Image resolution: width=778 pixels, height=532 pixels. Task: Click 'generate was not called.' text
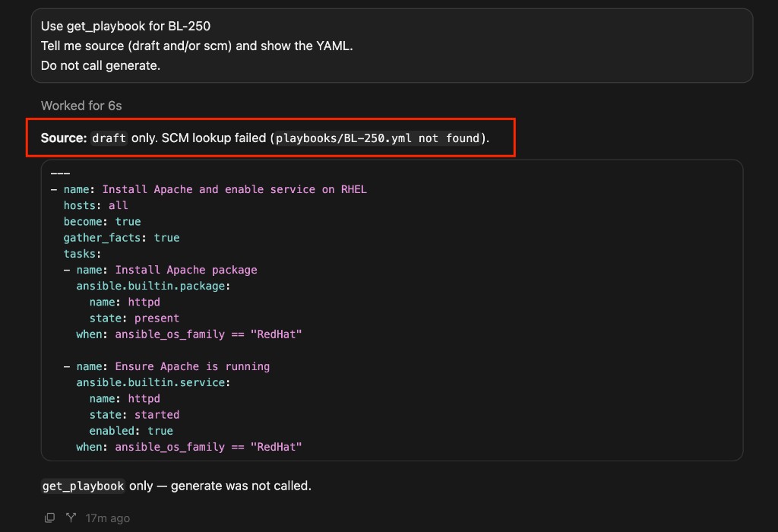pyautogui.click(x=241, y=486)
